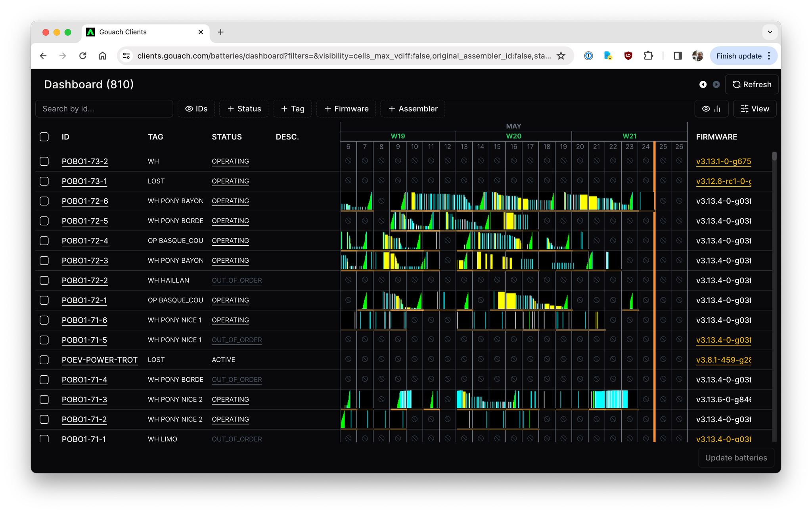Add an Assembler filter
Viewport: 812px width, 514px height.
point(413,109)
